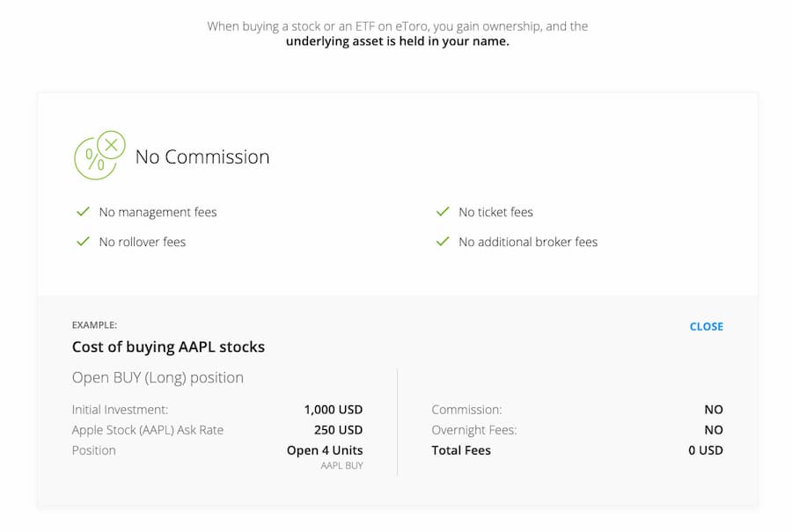Click the 'AAPL BUY' small label
Screen dimensions: 792x532
click(x=342, y=465)
